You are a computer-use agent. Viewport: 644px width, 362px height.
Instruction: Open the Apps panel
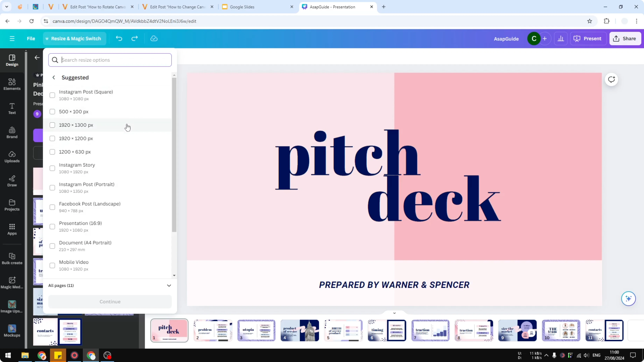click(x=12, y=229)
